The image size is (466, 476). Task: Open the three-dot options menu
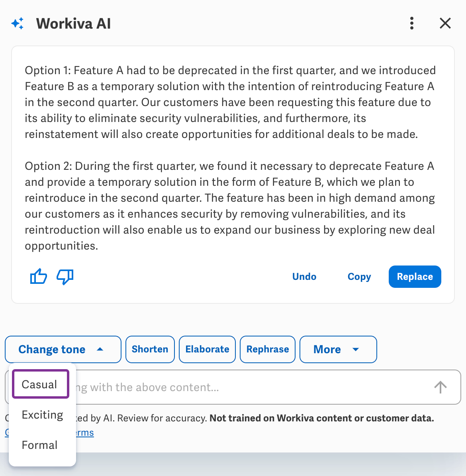412,24
